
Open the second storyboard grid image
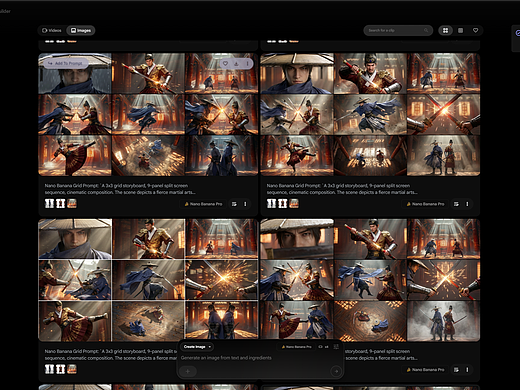coord(370,114)
